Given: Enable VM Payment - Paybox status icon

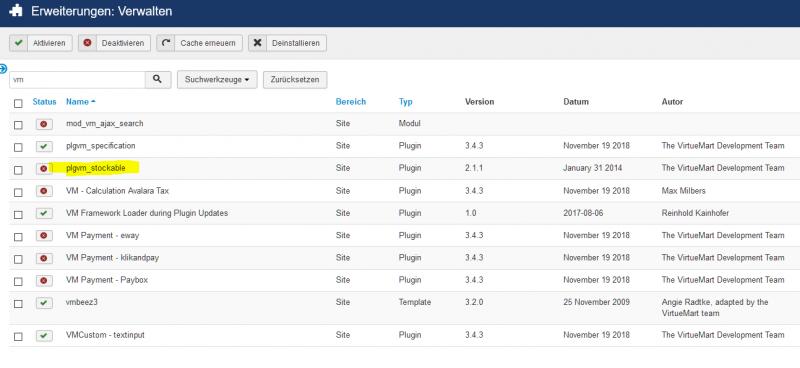Looking at the screenshot, I should (x=44, y=281).
